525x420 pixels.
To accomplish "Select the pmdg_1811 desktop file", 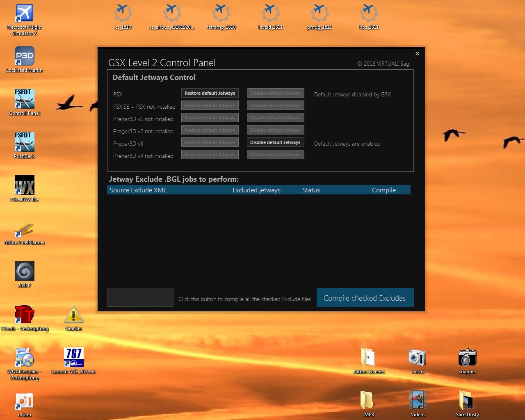I will 320,14.
